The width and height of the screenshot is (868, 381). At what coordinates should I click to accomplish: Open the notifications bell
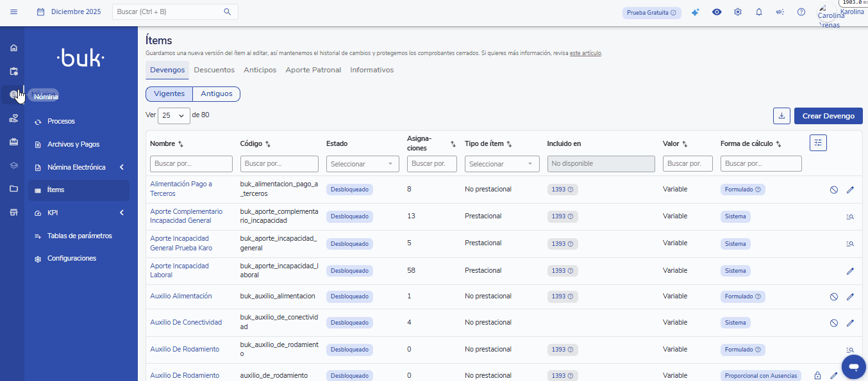(759, 12)
